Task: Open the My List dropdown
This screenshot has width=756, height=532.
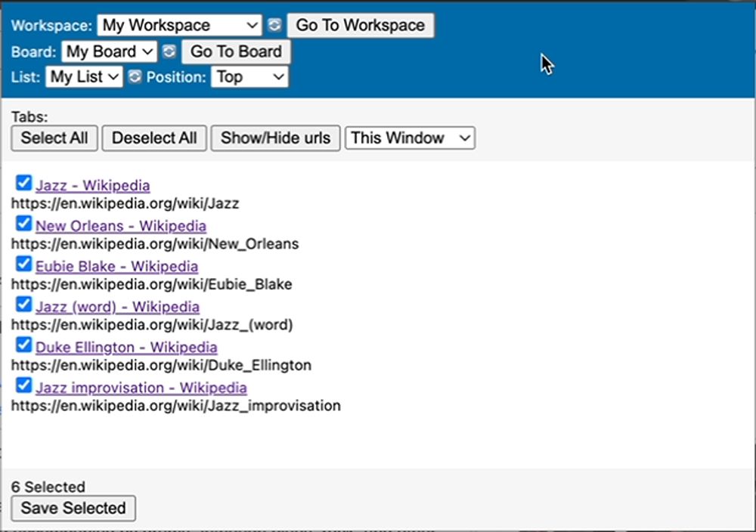Action: coord(84,76)
